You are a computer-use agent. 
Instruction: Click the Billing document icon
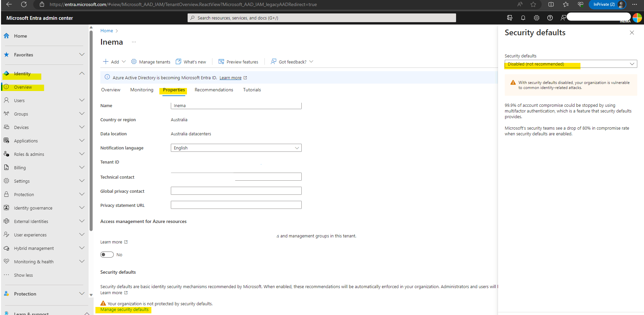(x=6, y=167)
